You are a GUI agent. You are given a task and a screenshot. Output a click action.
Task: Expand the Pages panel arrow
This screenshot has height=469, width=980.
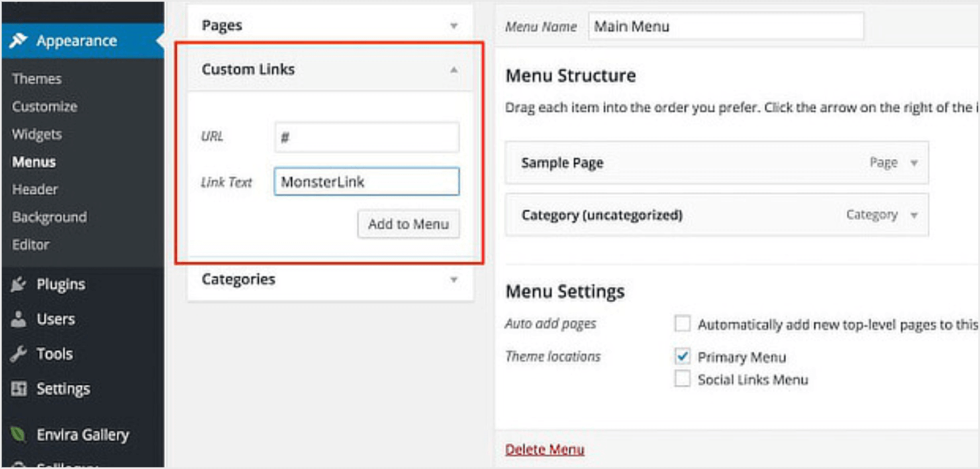coord(454,26)
